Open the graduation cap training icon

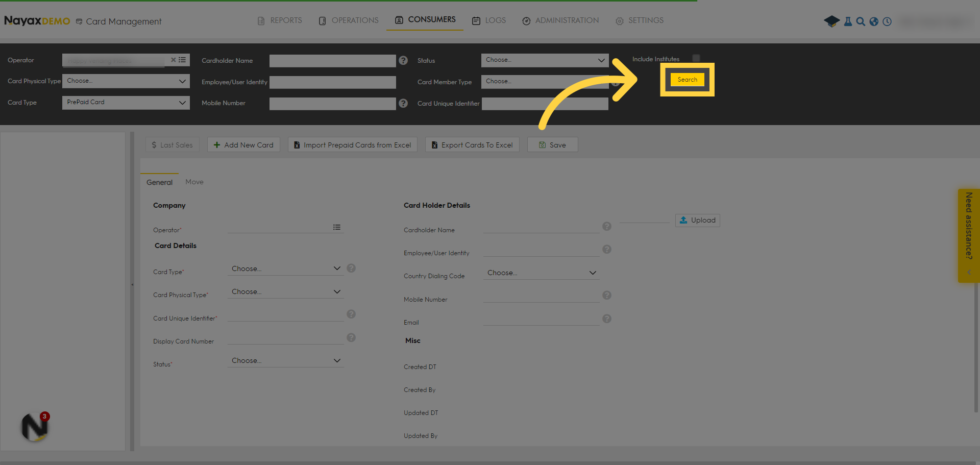pos(831,21)
